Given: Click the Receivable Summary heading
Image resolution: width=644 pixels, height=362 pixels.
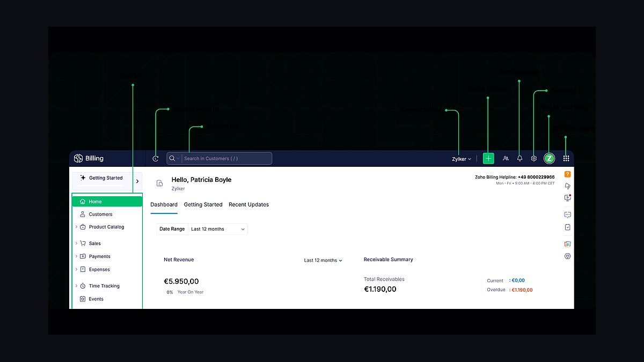Looking at the screenshot, I should coord(389,260).
